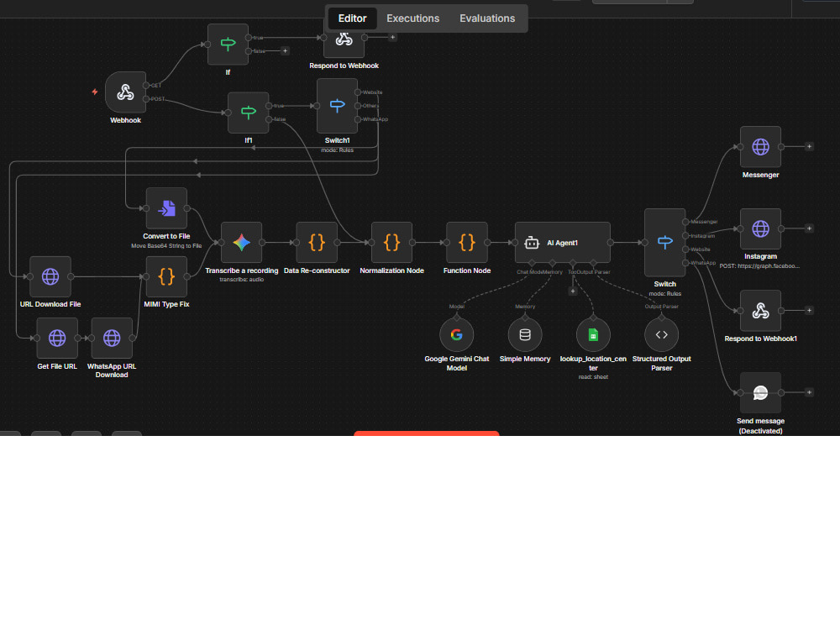
Task: Select the Instagram HTTP node
Action: point(760,228)
